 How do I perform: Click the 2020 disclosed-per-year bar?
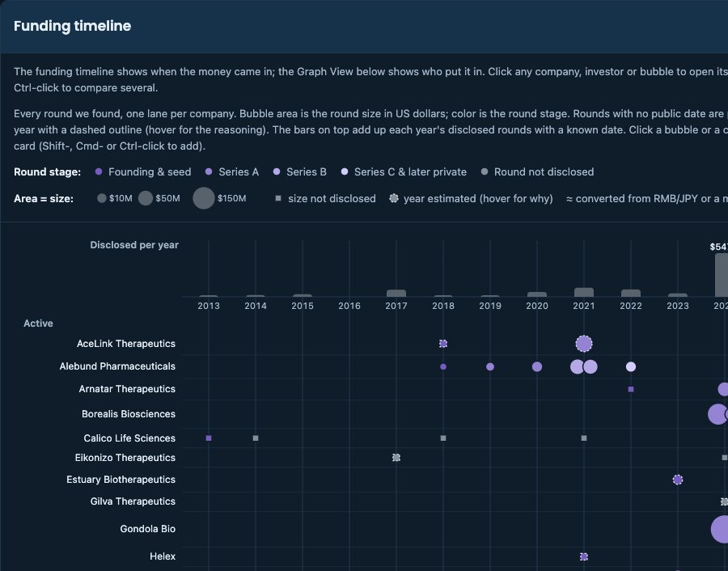tap(537, 294)
